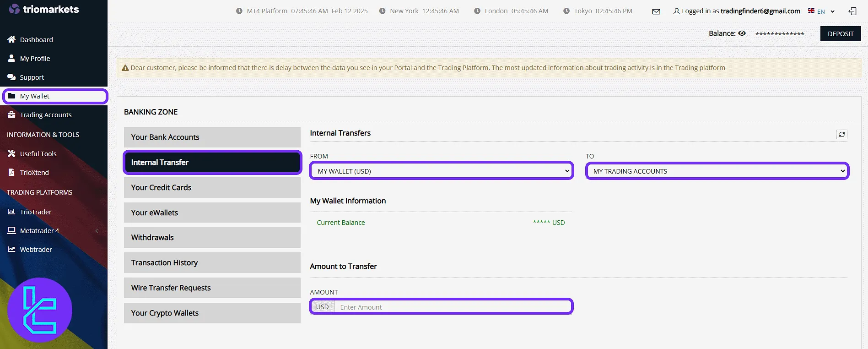This screenshot has height=349, width=868.
Task: Click the TrioXtend document icon
Action: [11, 172]
